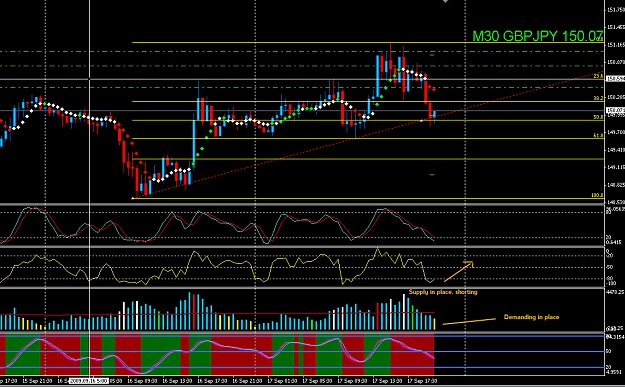This screenshot has height=387, width=625.
Task: Click the 50.0 Fibonacci level label
Action: coord(598,117)
